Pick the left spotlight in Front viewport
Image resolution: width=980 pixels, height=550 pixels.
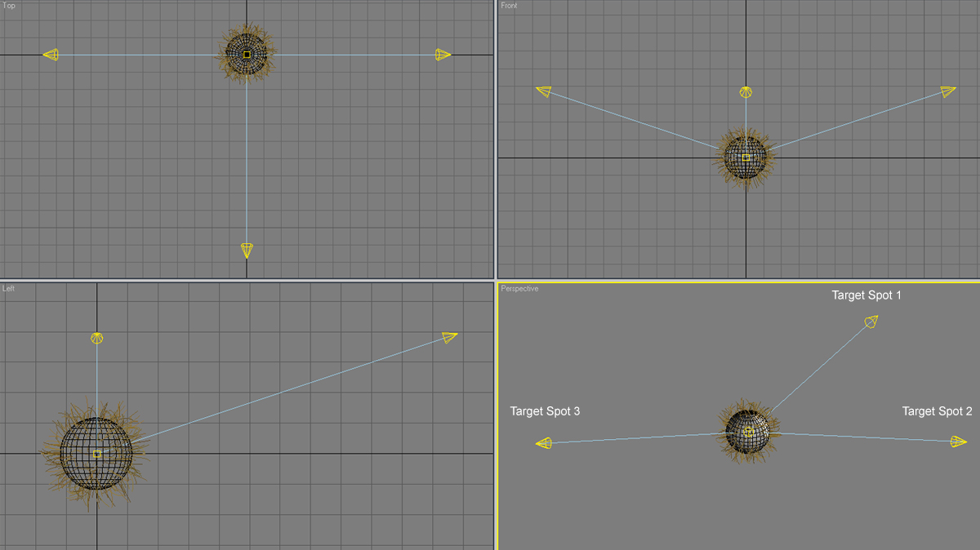[544, 91]
